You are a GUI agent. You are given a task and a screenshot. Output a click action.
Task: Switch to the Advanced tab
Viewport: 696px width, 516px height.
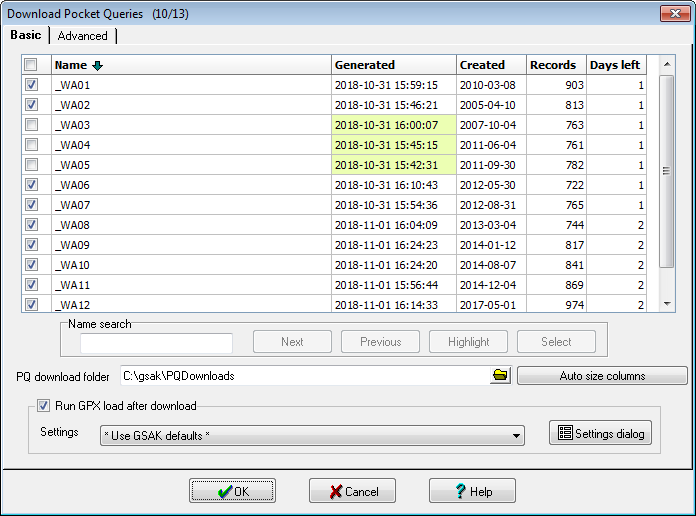click(83, 36)
